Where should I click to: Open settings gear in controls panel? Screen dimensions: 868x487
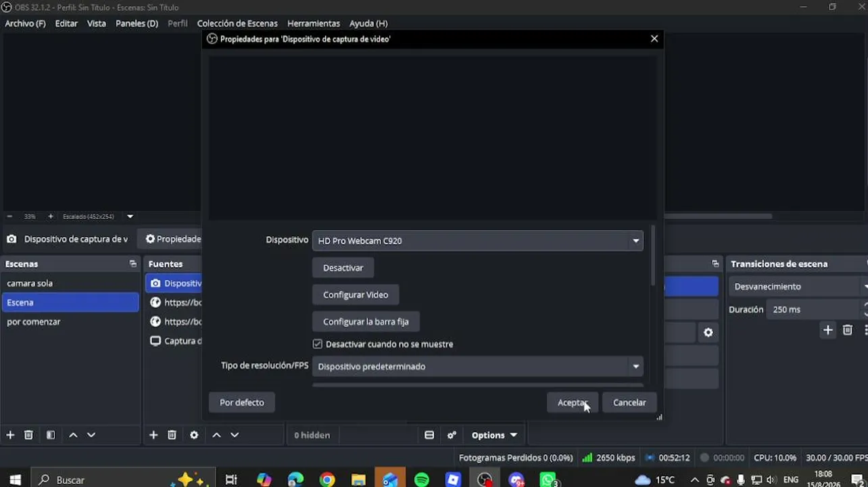pos(708,332)
